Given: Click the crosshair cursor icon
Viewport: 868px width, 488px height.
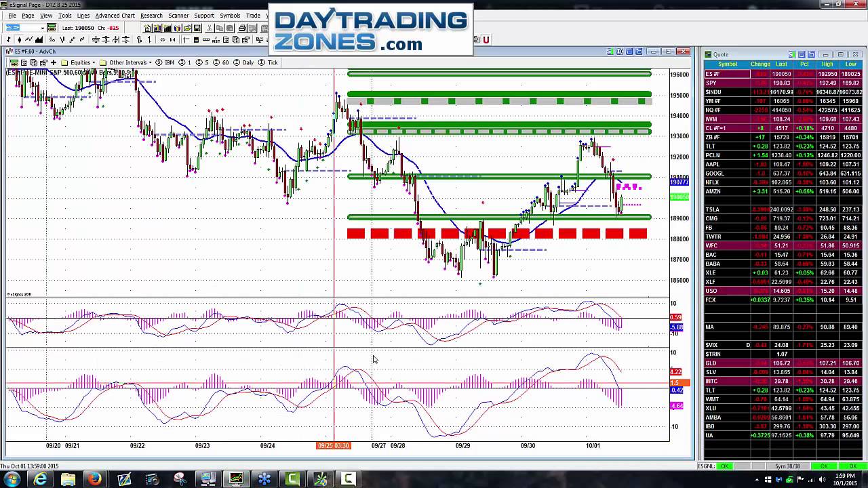Looking at the screenshot, I should (x=186, y=39).
